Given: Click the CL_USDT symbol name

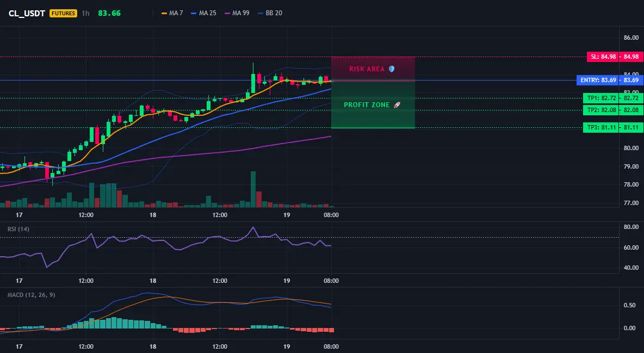Looking at the screenshot, I should (27, 13).
